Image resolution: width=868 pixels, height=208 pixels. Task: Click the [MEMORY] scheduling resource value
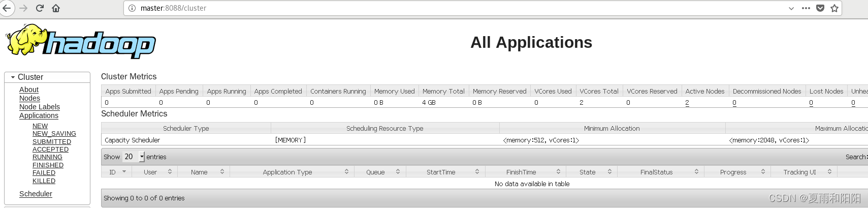[x=291, y=140]
